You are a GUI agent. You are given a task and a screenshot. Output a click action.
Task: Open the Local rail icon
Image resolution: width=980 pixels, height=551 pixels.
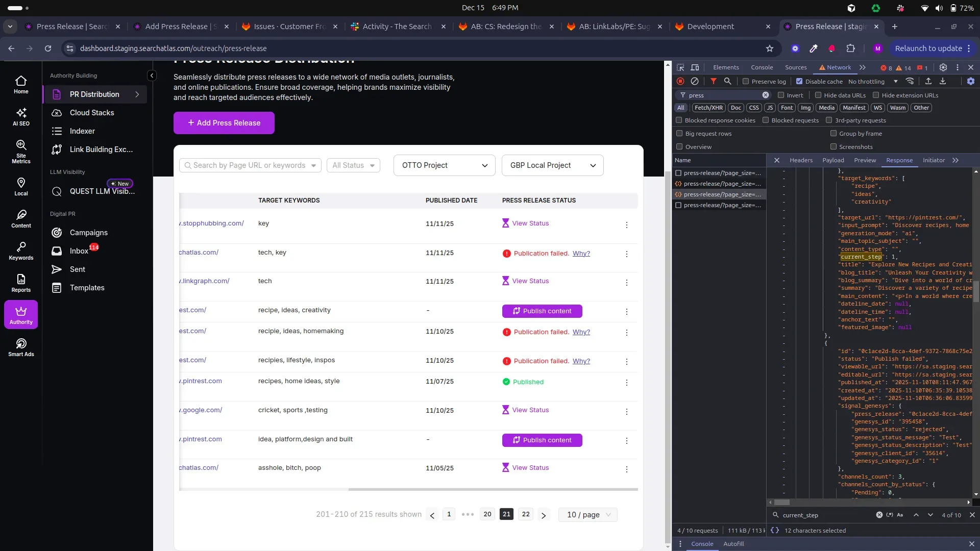[x=21, y=187]
